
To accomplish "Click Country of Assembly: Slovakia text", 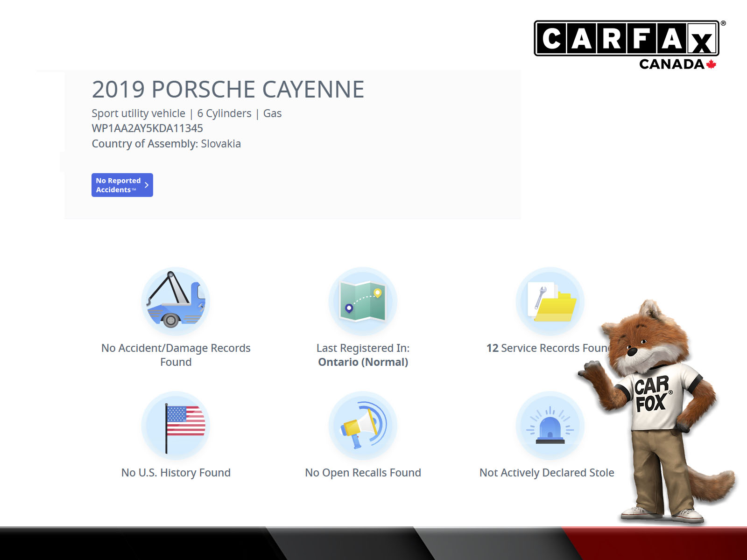I will pyautogui.click(x=166, y=144).
